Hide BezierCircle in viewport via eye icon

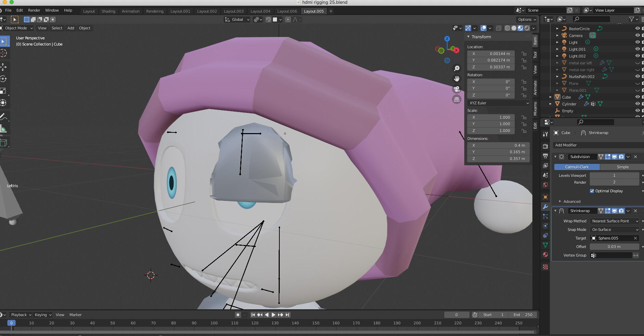coord(637,29)
